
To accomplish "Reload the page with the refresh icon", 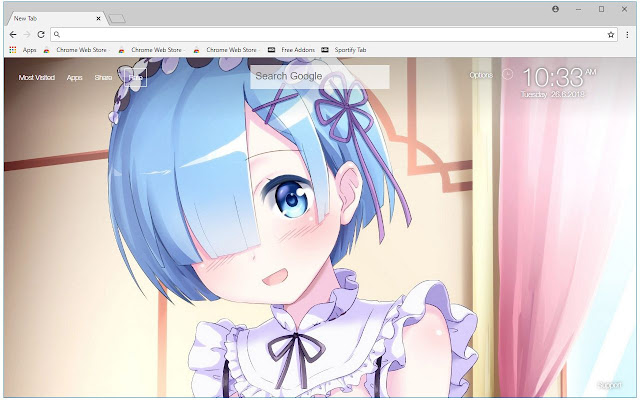I will click(x=41, y=35).
